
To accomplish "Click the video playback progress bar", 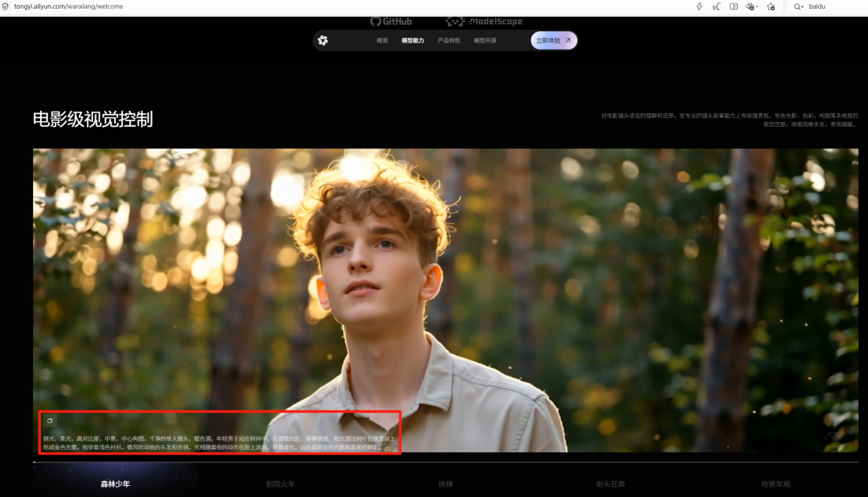I will (x=445, y=462).
